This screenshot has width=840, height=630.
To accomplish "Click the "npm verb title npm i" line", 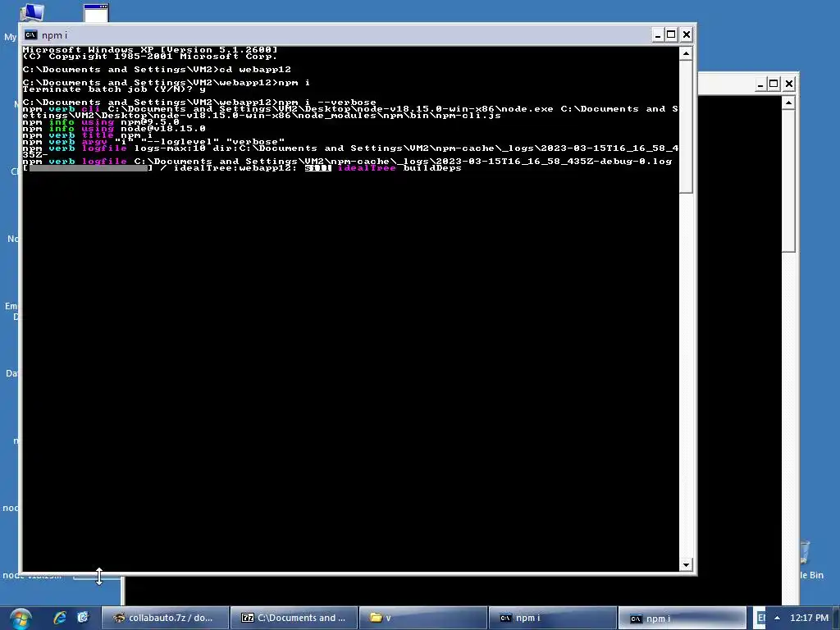I will [87, 135].
